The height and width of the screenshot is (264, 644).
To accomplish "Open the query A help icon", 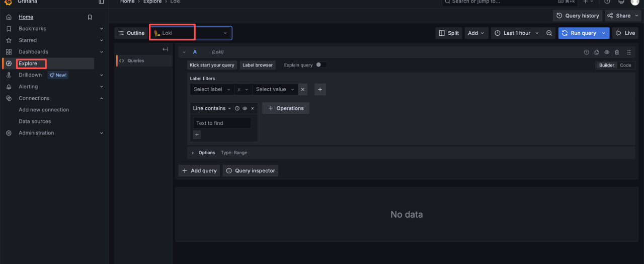I will coord(586,52).
